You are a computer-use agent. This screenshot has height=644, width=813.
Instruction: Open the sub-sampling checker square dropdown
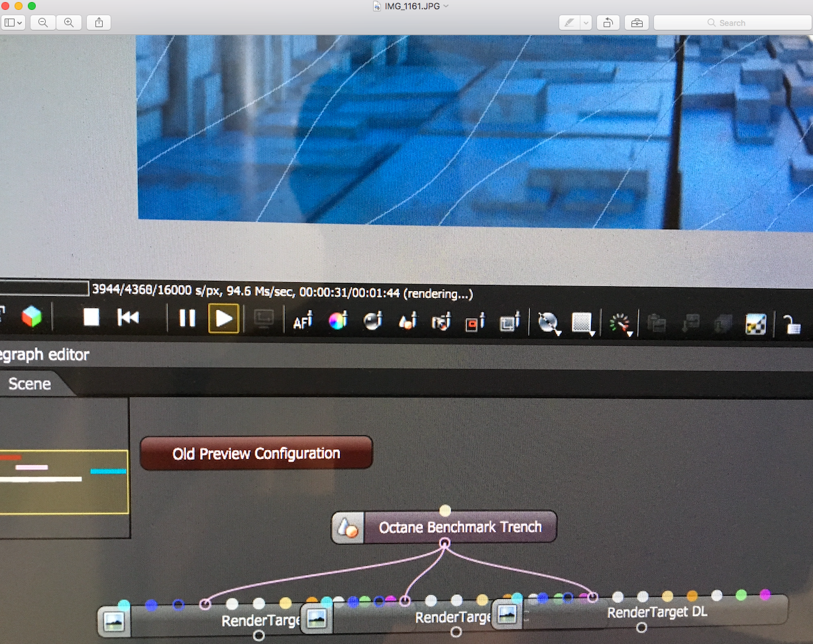tap(583, 324)
